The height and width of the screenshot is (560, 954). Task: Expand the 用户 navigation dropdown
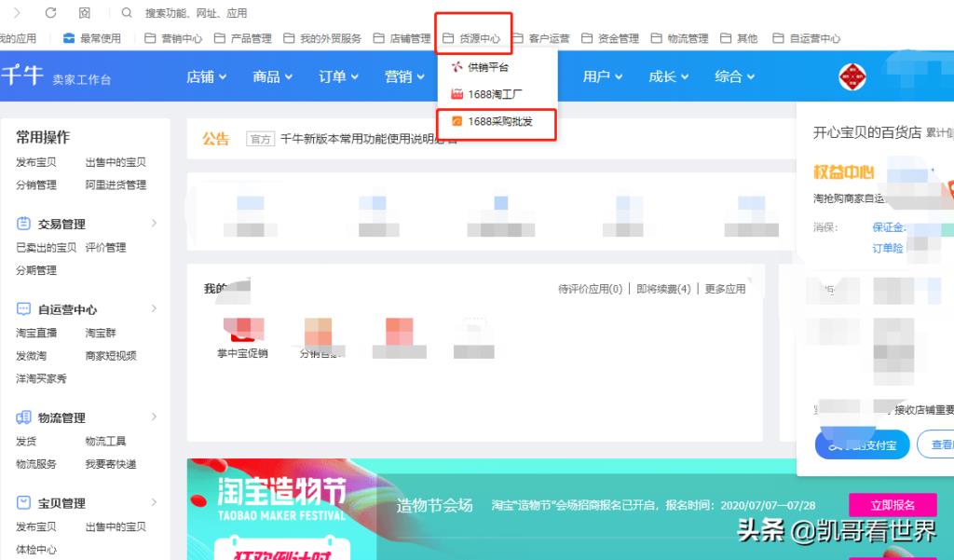pyautogui.click(x=603, y=76)
